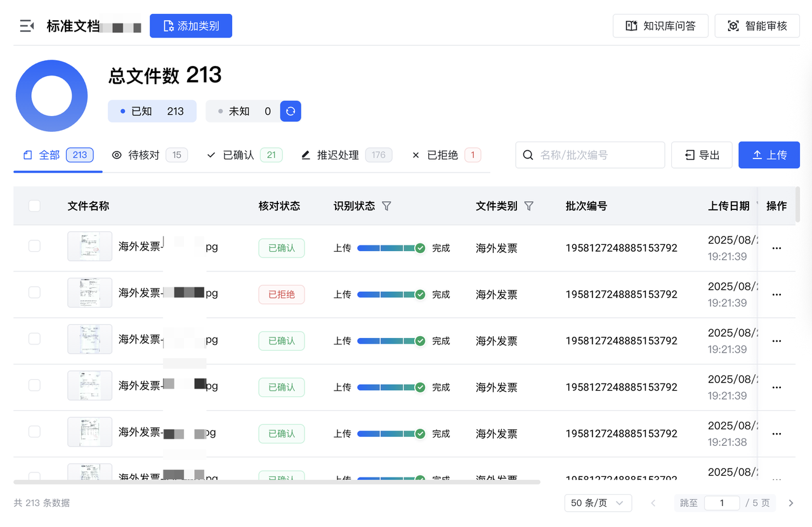Switch to the 推迟处理 tab
The width and height of the screenshot is (812, 527).
346,155
